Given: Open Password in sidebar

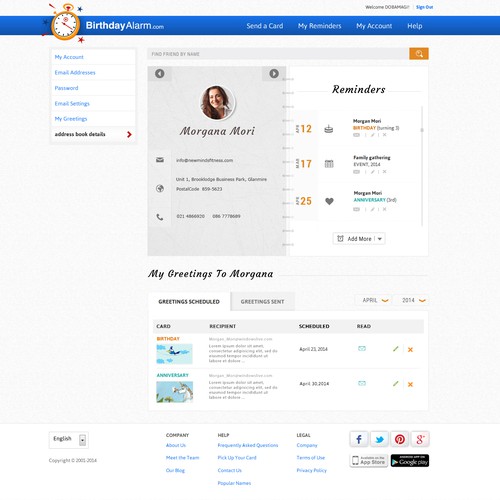Looking at the screenshot, I should pos(66,88).
